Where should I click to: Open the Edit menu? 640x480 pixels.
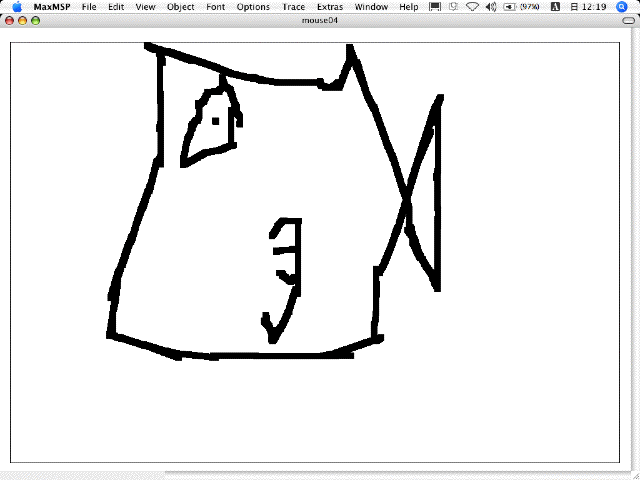(x=116, y=7)
